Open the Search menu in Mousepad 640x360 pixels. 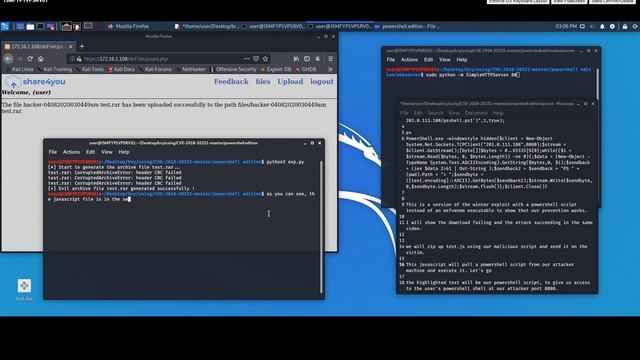pyautogui.click(x=436, y=113)
